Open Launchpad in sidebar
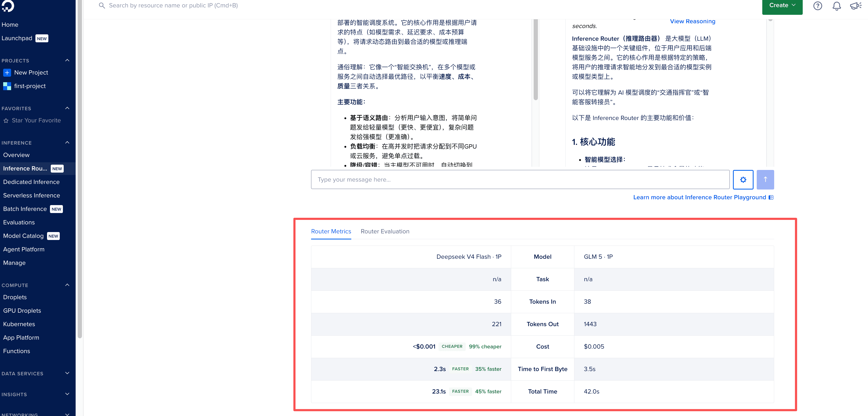Screen dimensions: 868x416 pos(17,38)
